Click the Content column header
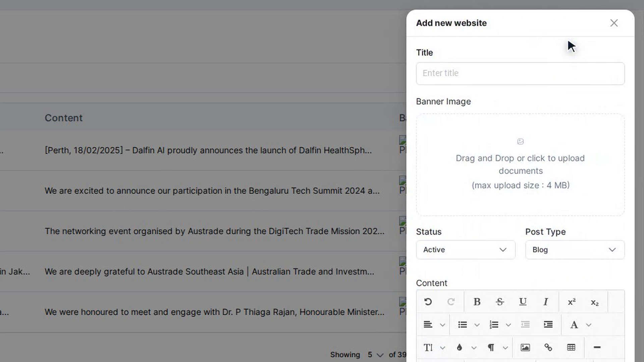Screen dimensions: 644x362 pyautogui.click(x=63, y=118)
